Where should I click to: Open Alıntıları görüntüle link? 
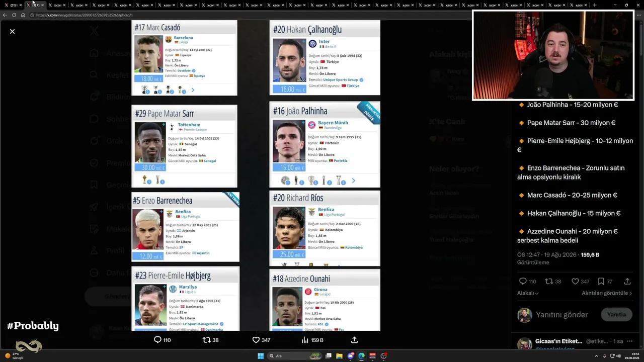[x=607, y=293]
